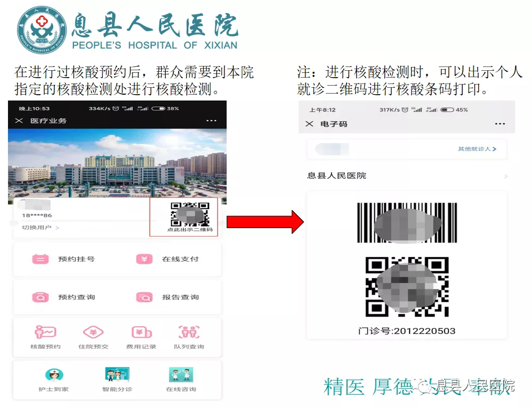Tap the 上午8:12 clock text

(x=322, y=110)
